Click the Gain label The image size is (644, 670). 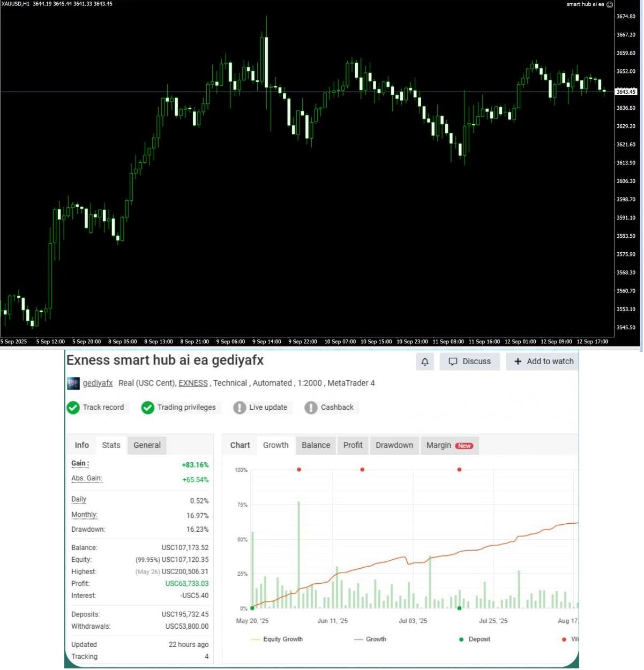point(80,464)
